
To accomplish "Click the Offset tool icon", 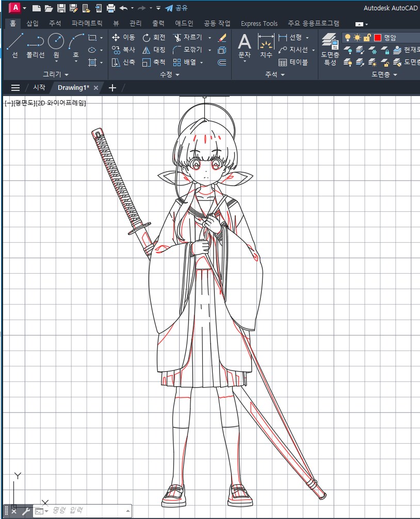I will coord(222,62).
